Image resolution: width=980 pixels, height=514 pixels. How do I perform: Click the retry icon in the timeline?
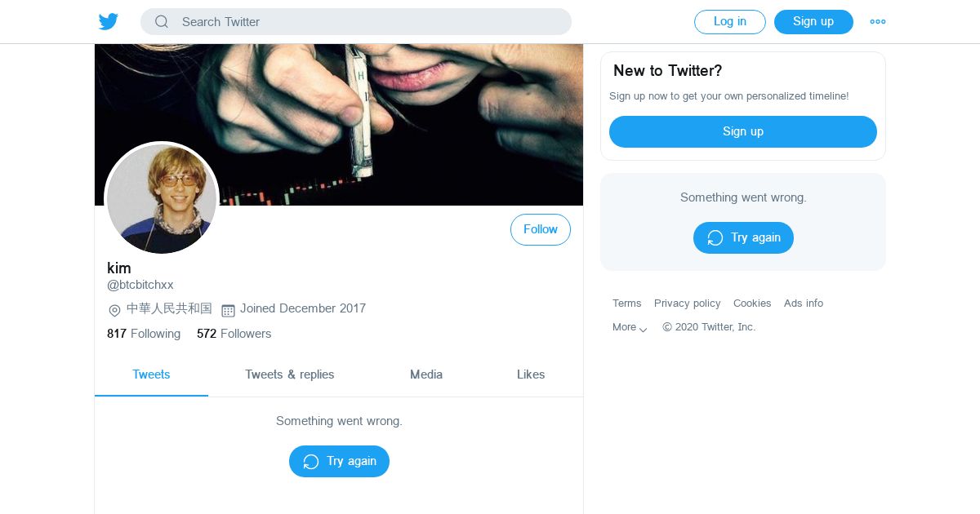point(311,462)
